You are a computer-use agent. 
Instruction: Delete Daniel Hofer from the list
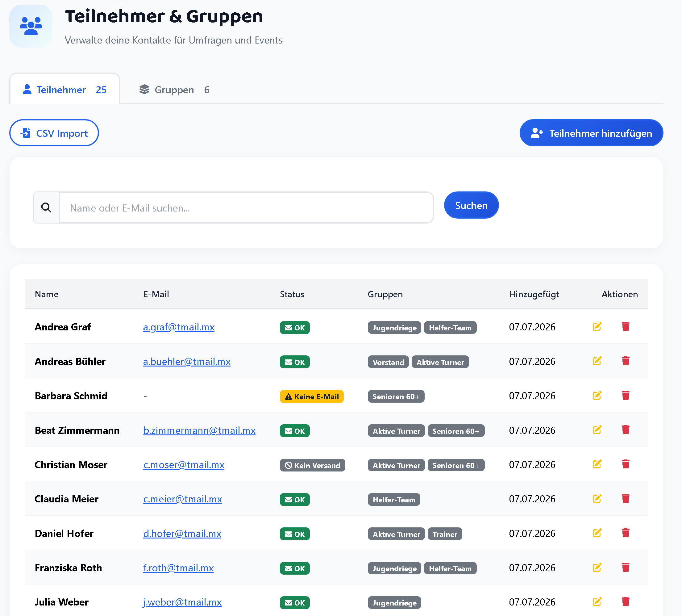(626, 533)
